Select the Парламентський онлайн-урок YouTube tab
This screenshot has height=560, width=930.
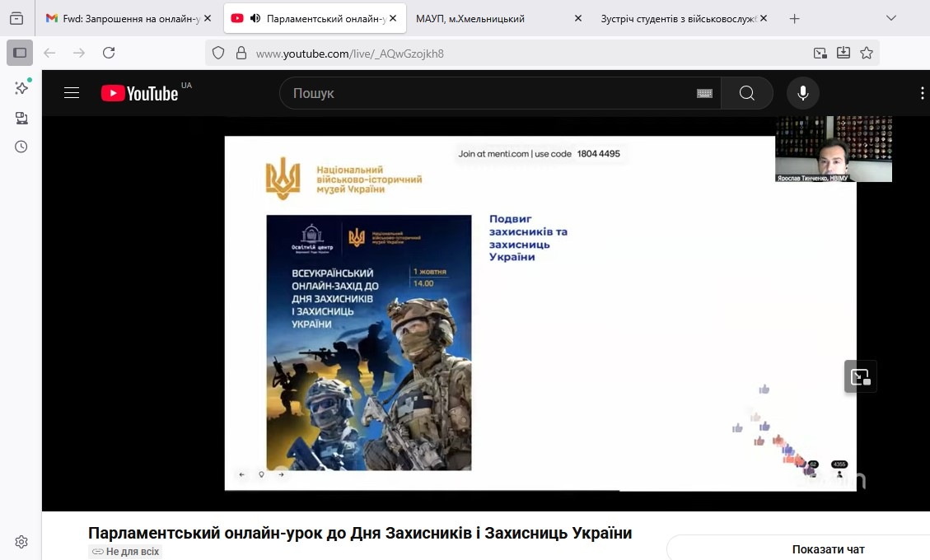[x=315, y=18]
